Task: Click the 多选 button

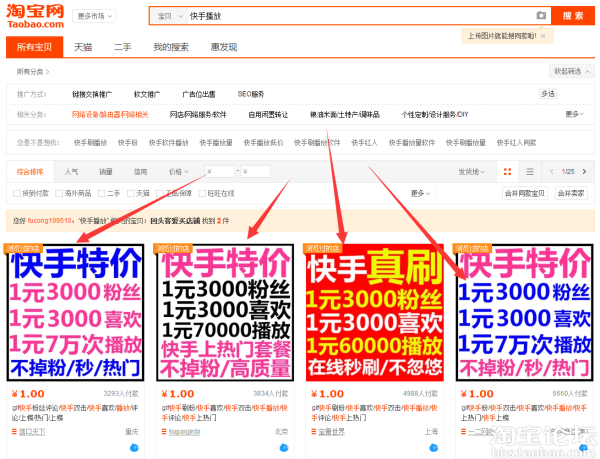Action: (x=548, y=93)
